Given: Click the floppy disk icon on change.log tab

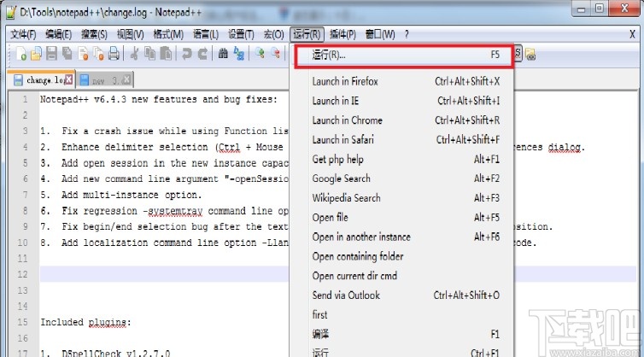Looking at the screenshot, I should click(19, 79).
